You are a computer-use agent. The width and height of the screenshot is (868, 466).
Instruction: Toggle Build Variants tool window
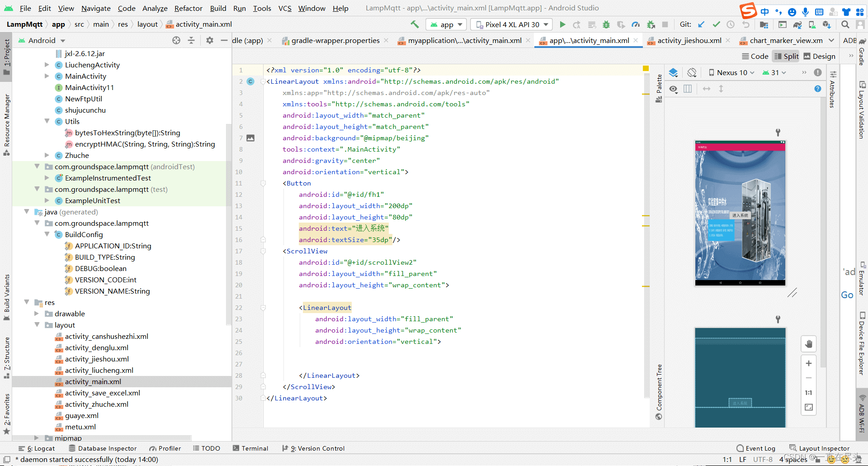[x=7, y=297]
